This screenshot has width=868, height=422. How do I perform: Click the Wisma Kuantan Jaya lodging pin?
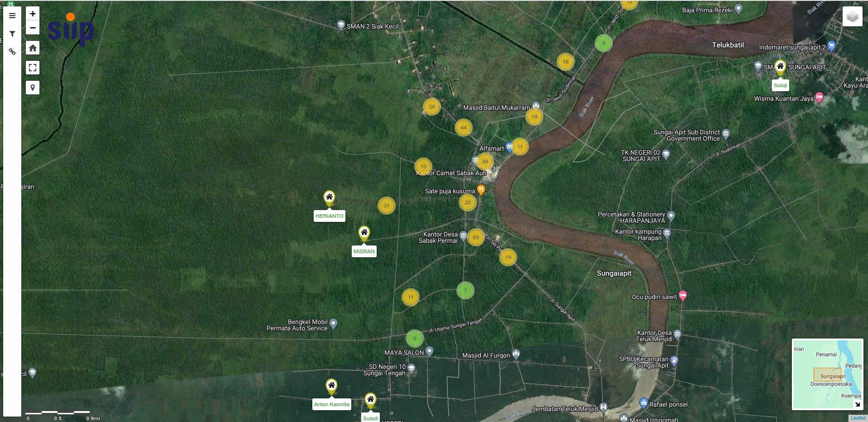click(819, 98)
